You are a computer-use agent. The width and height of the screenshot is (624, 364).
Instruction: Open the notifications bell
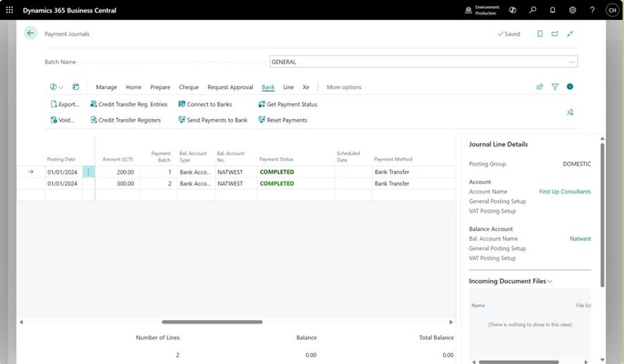pos(552,10)
